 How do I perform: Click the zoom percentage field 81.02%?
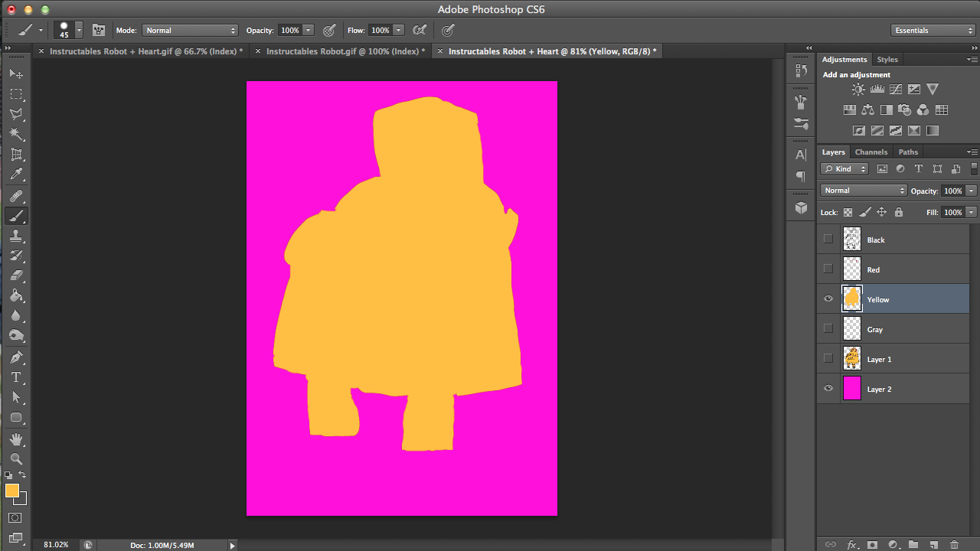coord(56,545)
